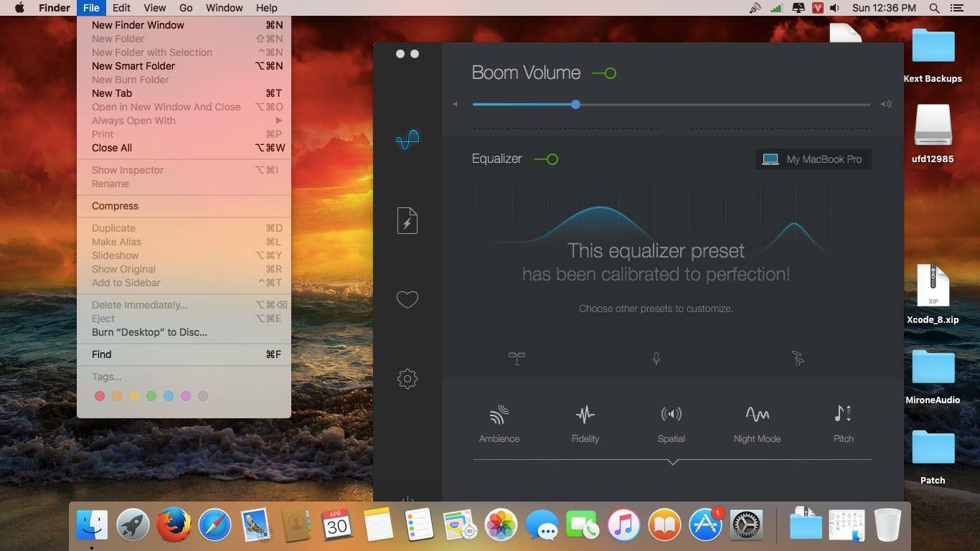
Task: Open Notification Center from the menu bar
Action: (x=956, y=8)
